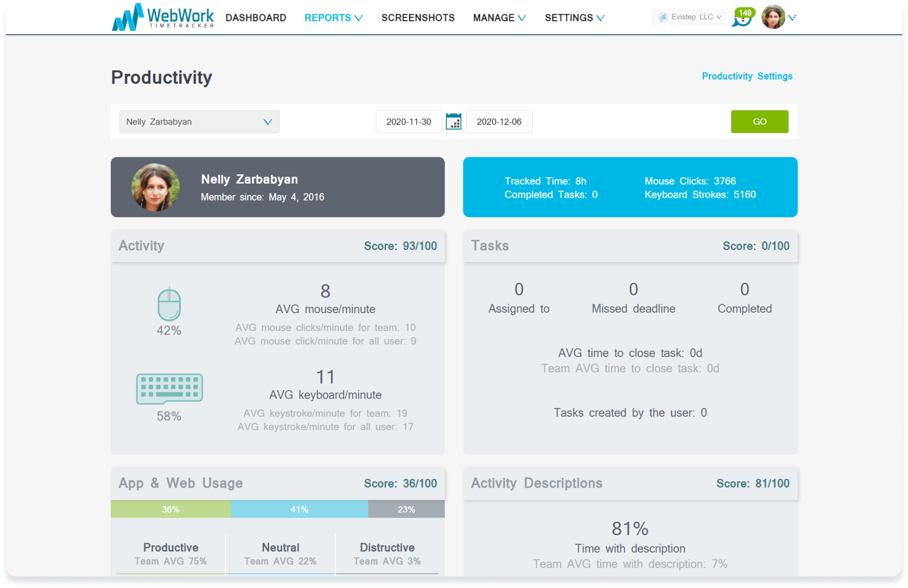
Task: Go to Screenshots
Action: click(x=418, y=17)
